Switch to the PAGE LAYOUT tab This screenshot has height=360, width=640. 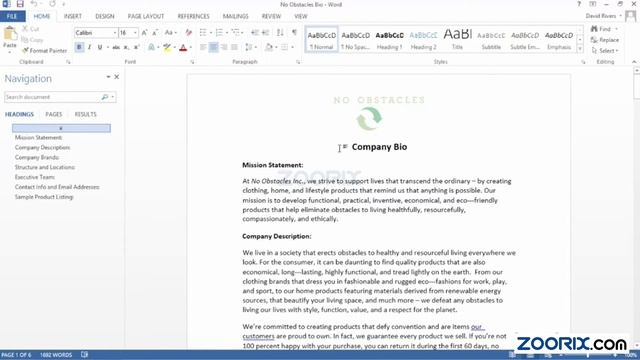coord(146,16)
